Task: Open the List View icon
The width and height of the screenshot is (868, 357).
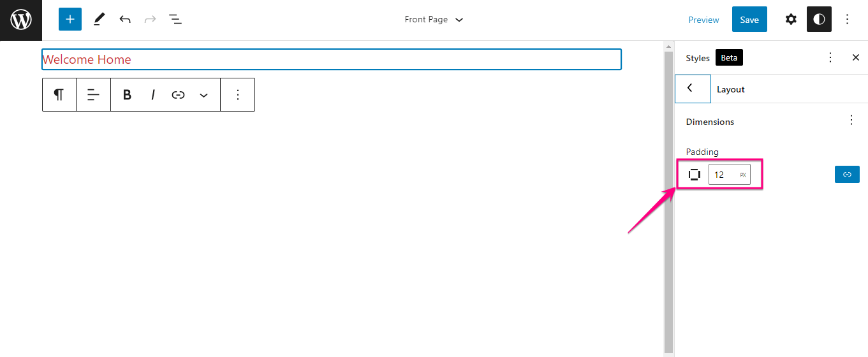Action: tap(175, 19)
